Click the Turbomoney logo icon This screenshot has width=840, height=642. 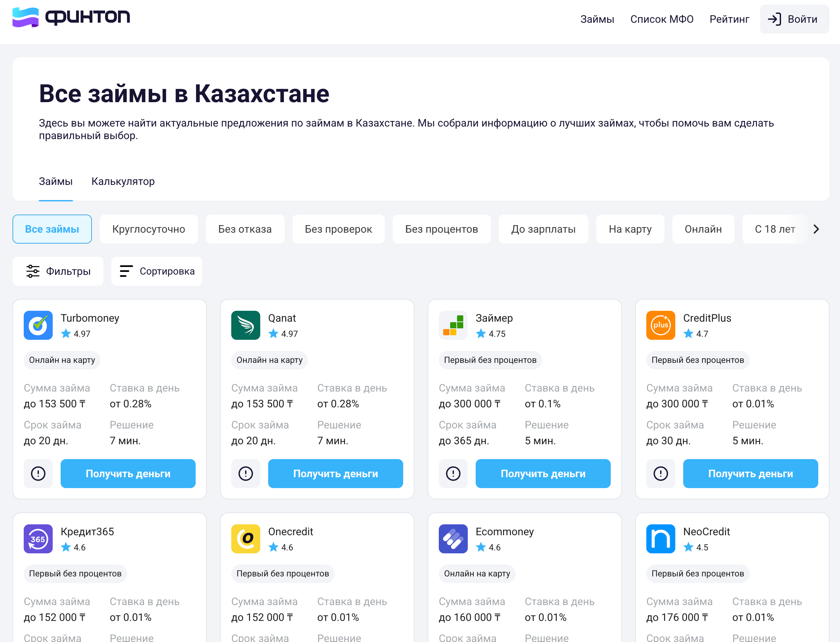pos(38,325)
